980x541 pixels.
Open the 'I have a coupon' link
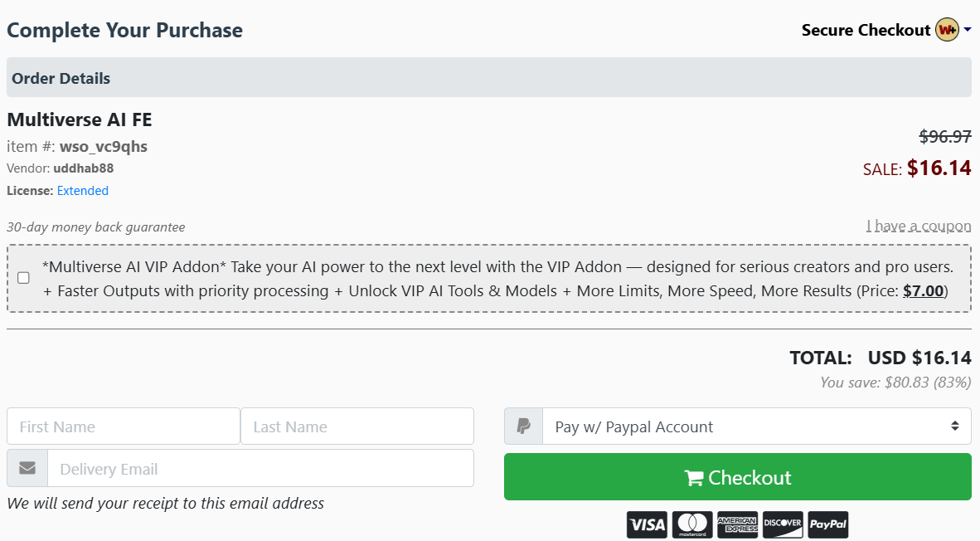tap(919, 226)
